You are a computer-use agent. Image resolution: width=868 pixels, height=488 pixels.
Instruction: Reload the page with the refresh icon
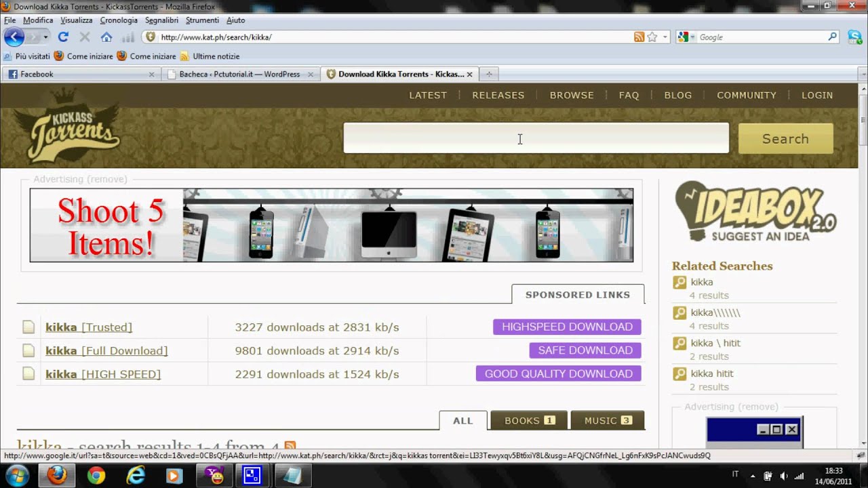point(63,37)
